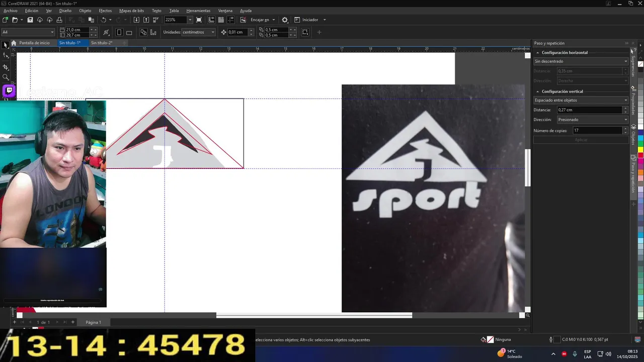Open the Archivo menu
Image resolution: width=644 pixels, height=362 pixels.
coord(10,11)
